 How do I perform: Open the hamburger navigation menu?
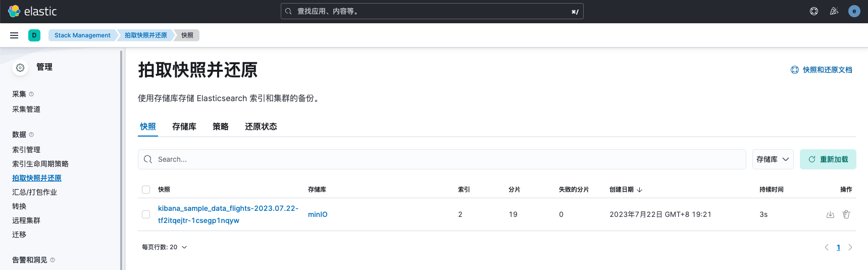pos(14,35)
